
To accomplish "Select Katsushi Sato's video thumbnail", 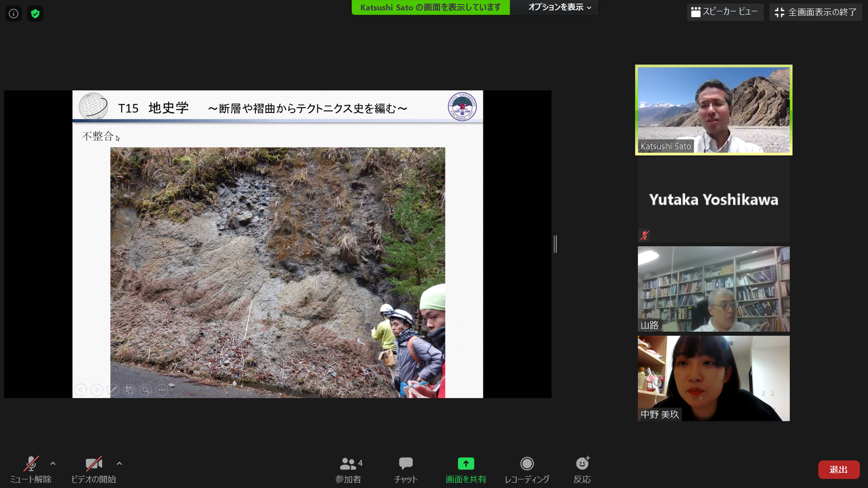I will (714, 110).
